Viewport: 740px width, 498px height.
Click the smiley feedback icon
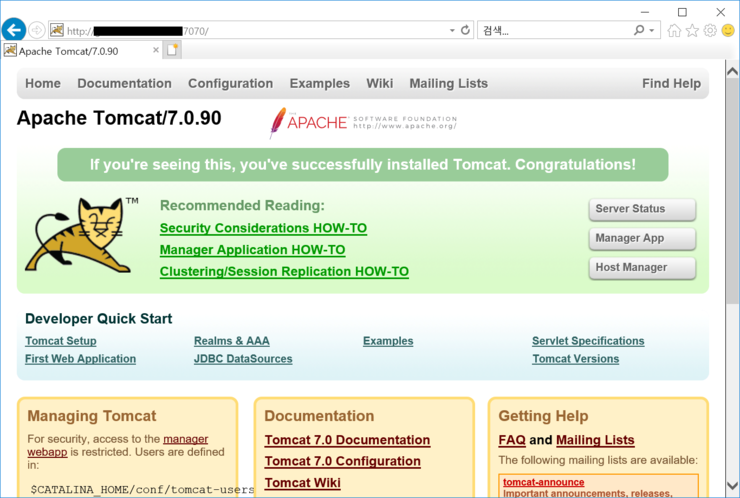pyautogui.click(x=727, y=31)
